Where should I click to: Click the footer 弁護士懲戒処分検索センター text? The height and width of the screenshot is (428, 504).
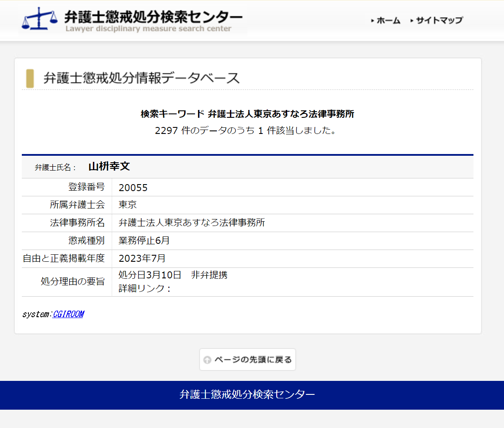tap(247, 394)
